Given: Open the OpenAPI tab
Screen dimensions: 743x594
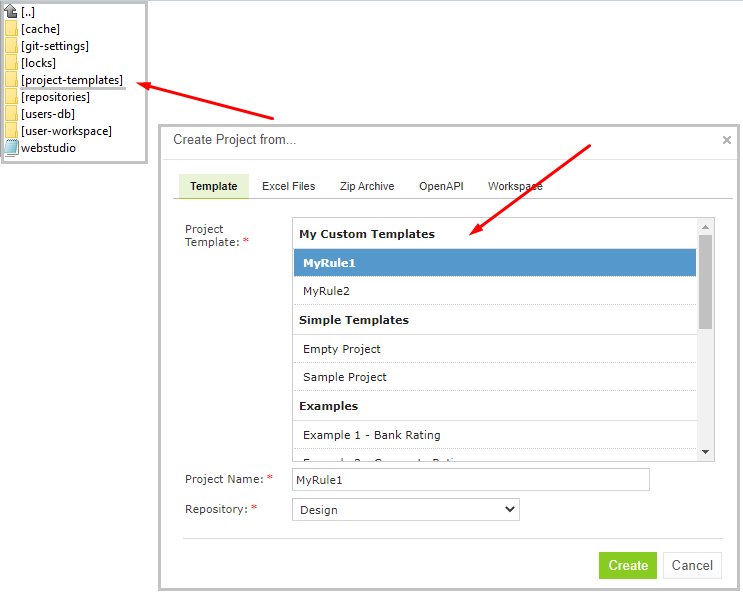Looking at the screenshot, I should [x=441, y=186].
